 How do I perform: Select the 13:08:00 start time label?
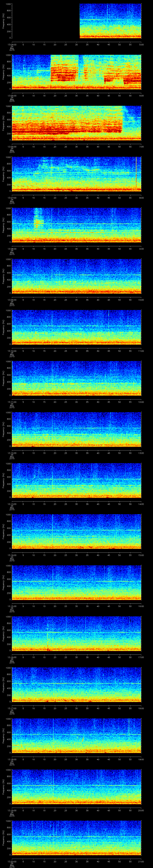tap(12, 249)
